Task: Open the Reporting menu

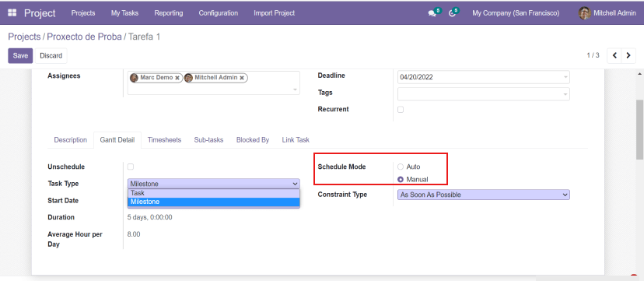Action: pyautogui.click(x=169, y=13)
